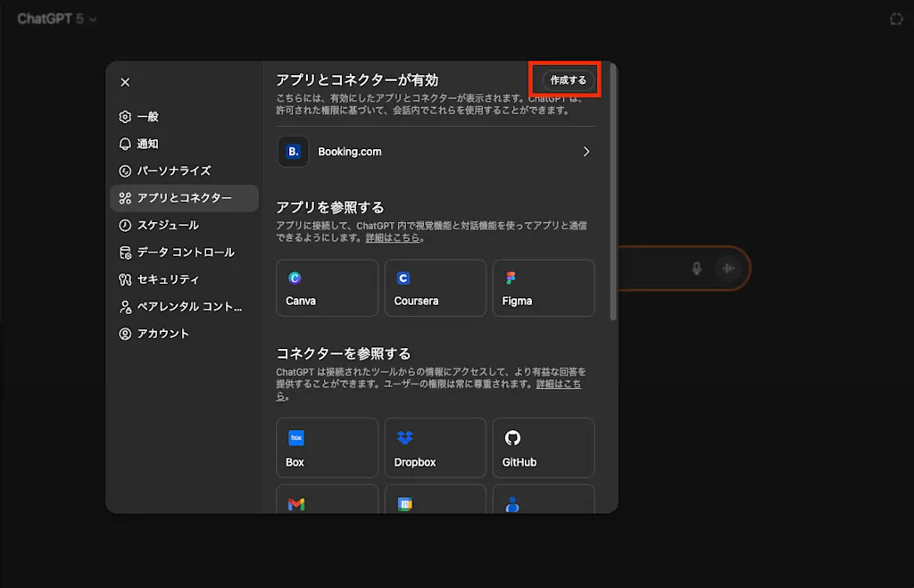914x588 pixels.
Task: Click 詳細はこちら link under アプリを参照する
Action: pyautogui.click(x=393, y=237)
